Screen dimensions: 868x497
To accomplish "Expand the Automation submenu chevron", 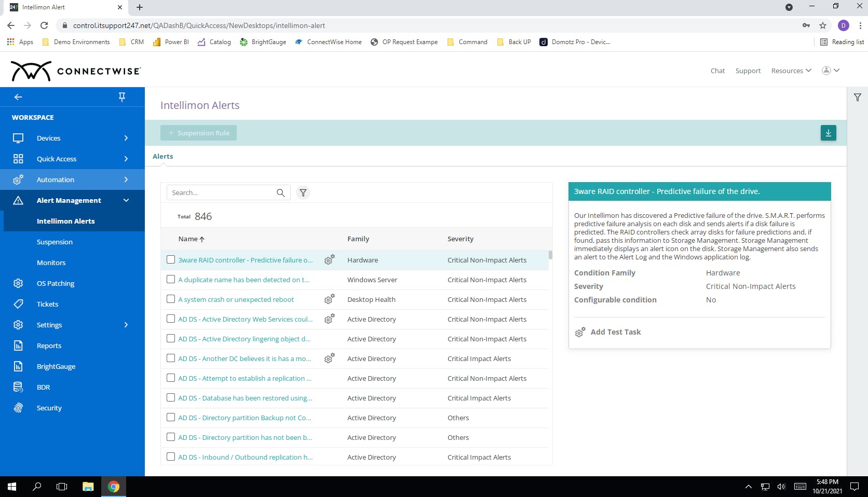I will [x=126, y=180].
